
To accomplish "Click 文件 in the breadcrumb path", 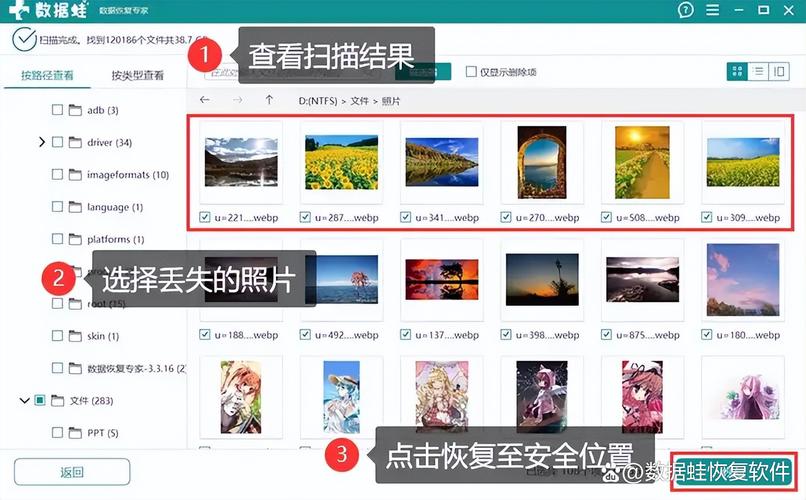I will point(359,101).
